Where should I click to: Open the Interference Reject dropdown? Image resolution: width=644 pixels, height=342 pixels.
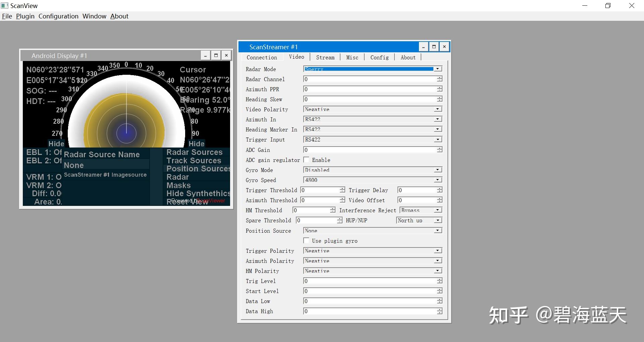click(437, 210)
